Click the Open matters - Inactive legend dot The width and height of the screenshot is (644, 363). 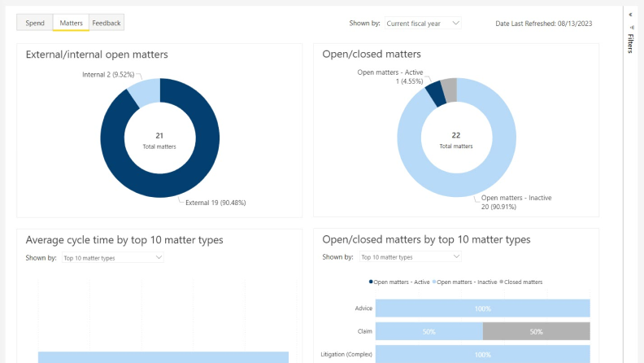pos(434,282)
